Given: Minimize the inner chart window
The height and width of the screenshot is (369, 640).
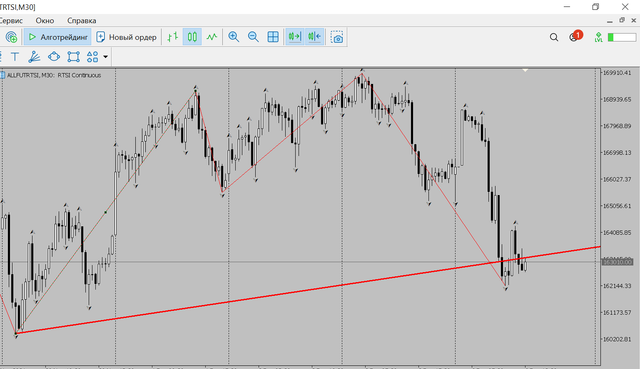Looking at the screenshot, I should click(610, 21).
